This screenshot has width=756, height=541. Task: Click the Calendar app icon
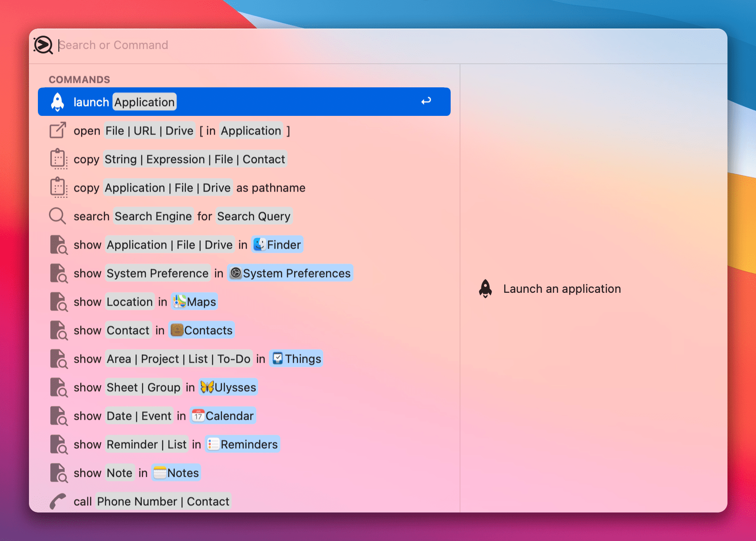click(198, 416)
